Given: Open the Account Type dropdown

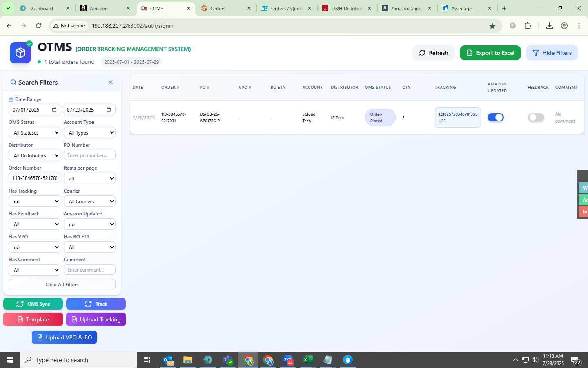Looking at the screenshot, I should tap(89, 132).
